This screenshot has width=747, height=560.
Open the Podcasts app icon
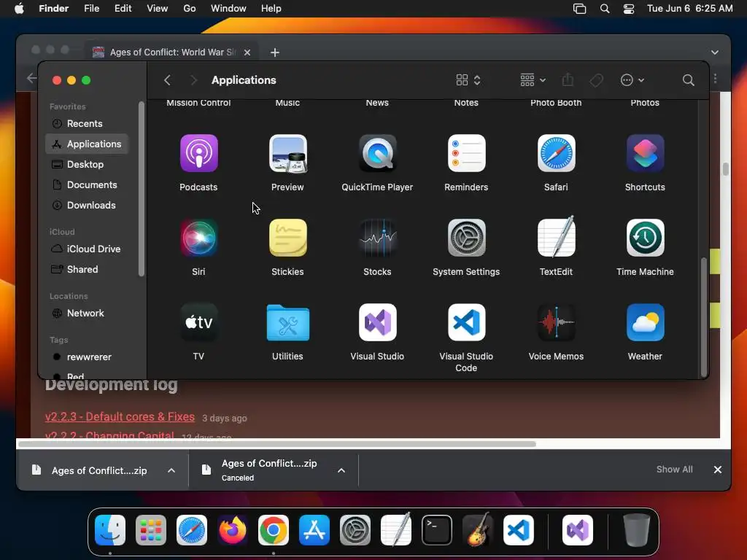tap(198, 153)
